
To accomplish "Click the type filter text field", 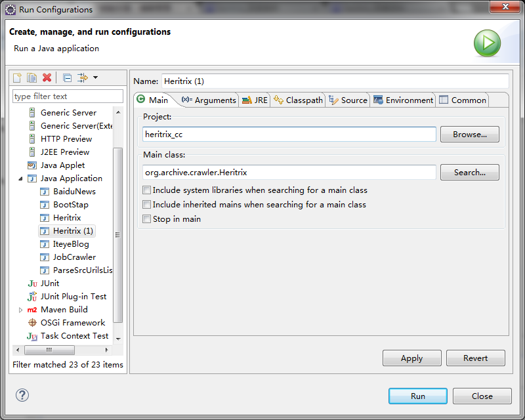I will click(68, 96).
